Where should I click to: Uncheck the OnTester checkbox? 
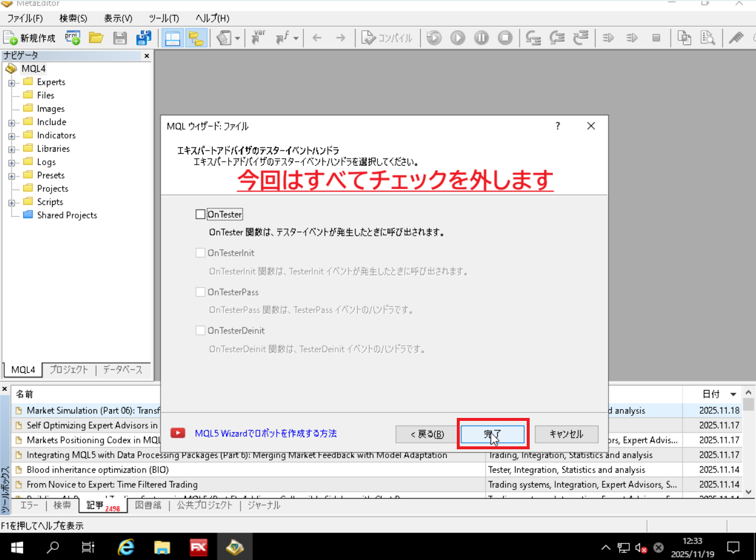pyautogui.click(x=200, y=214)
